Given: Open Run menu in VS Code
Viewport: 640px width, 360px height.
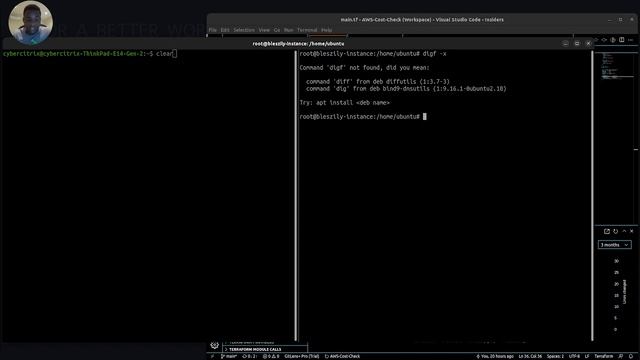Looking at the screenshot, I should 288,30.
